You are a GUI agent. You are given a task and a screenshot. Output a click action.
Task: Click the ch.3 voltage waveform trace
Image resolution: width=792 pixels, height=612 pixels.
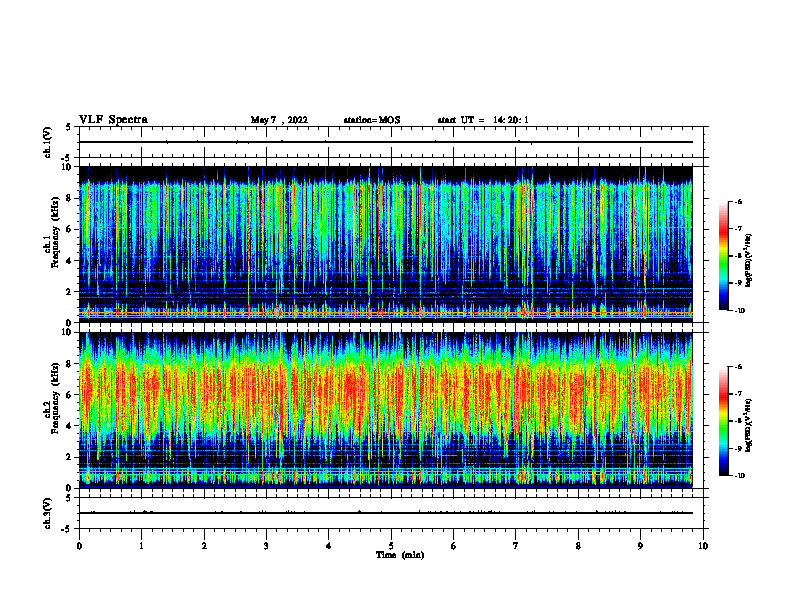385,513
